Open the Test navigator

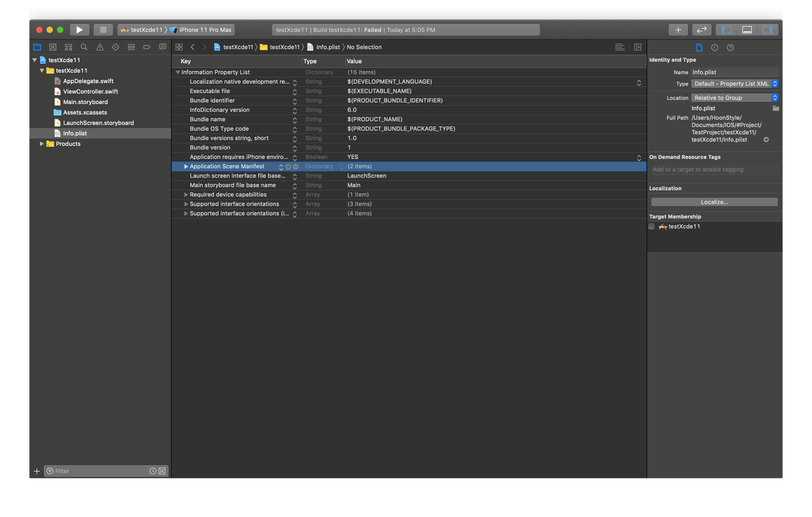[x=116, y=47]
